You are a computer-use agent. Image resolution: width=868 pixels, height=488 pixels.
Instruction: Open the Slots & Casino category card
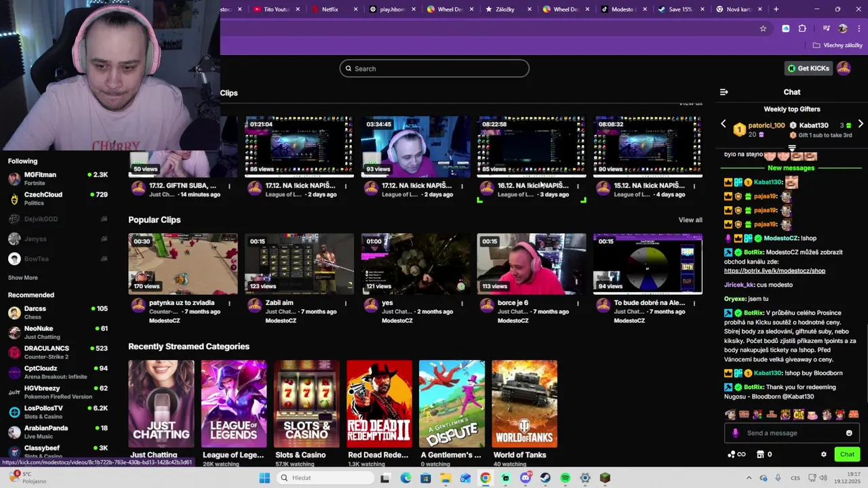307,404
